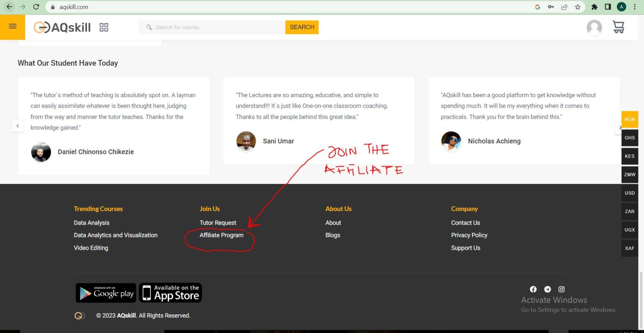Select NGN as the currency

(x=629, y=119)
